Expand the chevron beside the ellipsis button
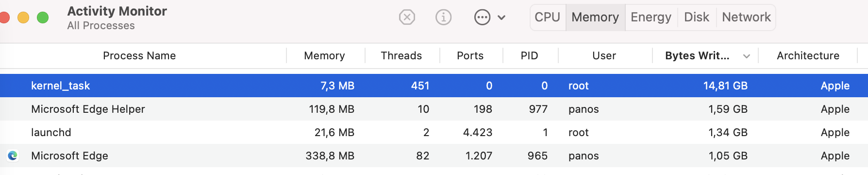 [502, 17]
